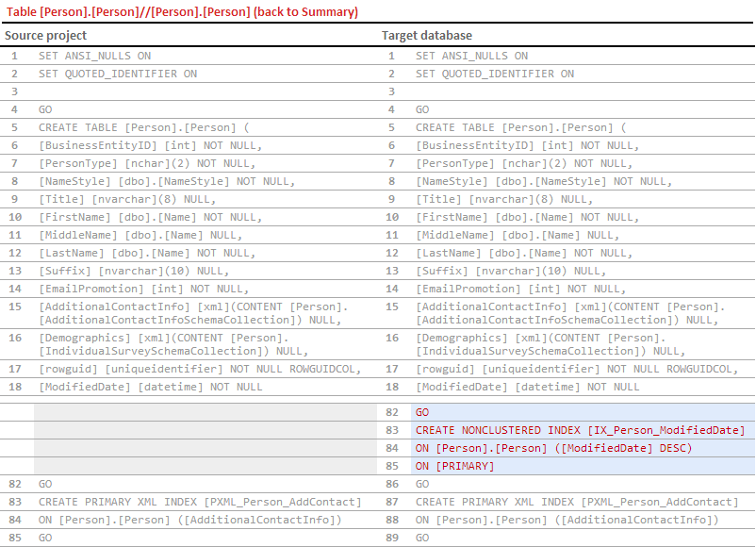Click target '[LastName] [dbo].[Name] NOT NULL,'
Image resolution: width=756 pixels, height=547 pixels.
[x=524, y=253]
